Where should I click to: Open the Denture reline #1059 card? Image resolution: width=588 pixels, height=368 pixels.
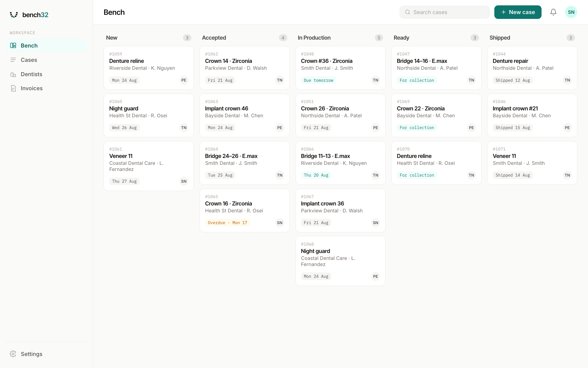pos(149,68)
